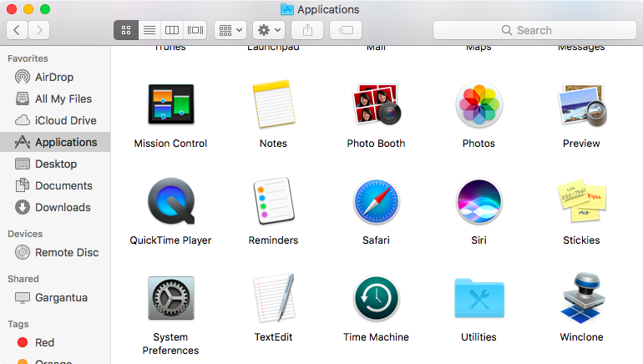Click the 'Reminders' name label
Viewport: 643px width, 364px height.
274,240
